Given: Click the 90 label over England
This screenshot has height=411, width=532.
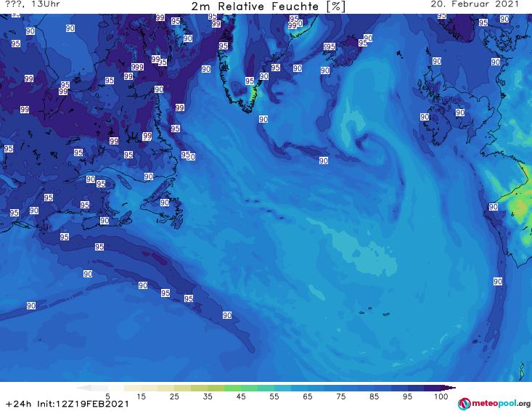Looking at the screenshot, I should [460, 113].
